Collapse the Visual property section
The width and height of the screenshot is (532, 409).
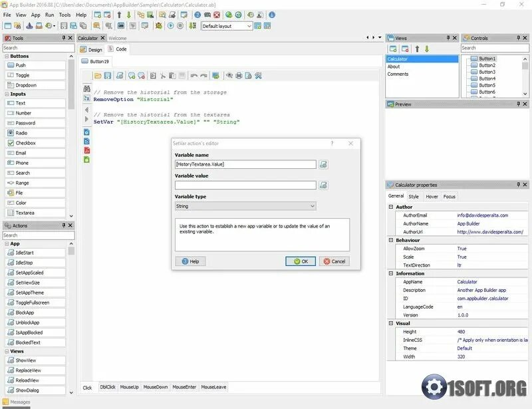391,323
